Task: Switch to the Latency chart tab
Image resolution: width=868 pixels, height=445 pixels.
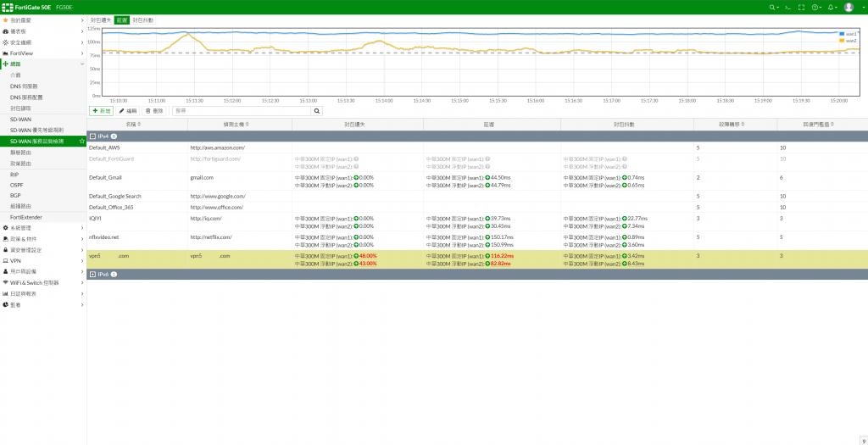Action: [x=122, y=20]
